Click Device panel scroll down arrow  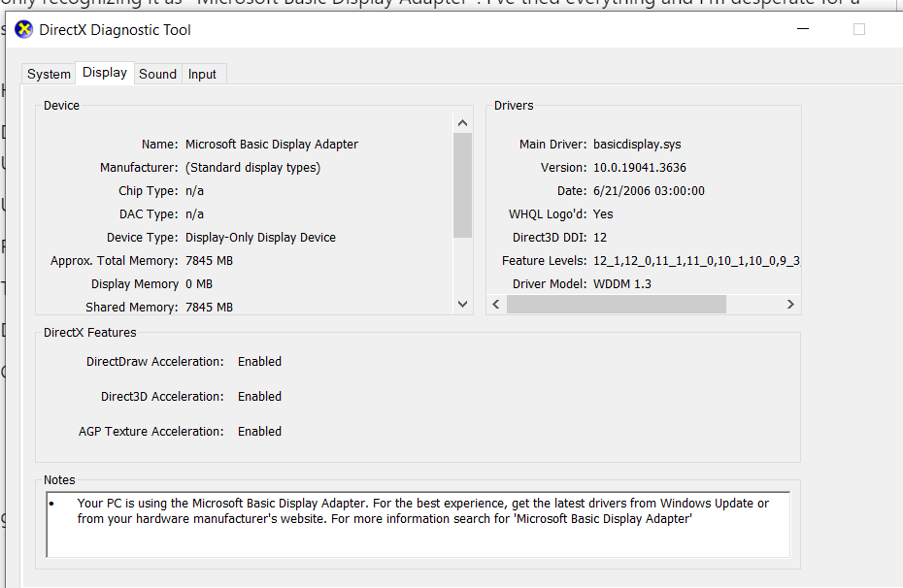pos(462,304)
